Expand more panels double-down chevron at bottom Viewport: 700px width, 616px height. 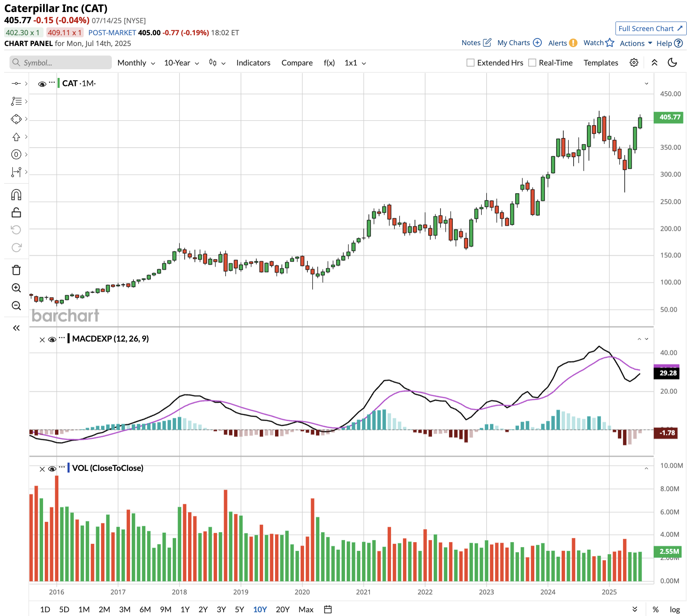pos(635,609)
